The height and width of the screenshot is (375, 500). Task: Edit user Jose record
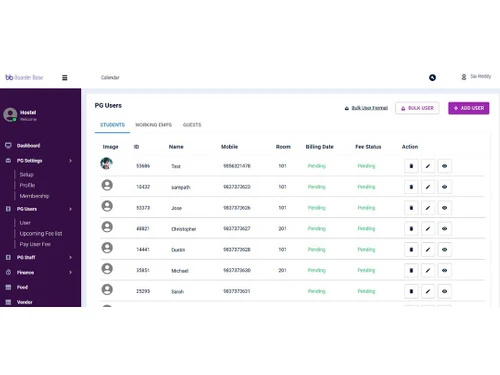(428, 208)
